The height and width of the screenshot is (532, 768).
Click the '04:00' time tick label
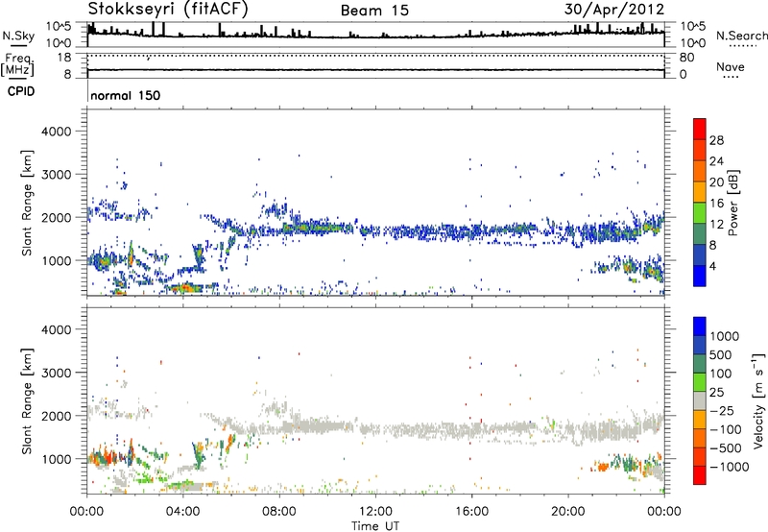(x=182, y=512)
